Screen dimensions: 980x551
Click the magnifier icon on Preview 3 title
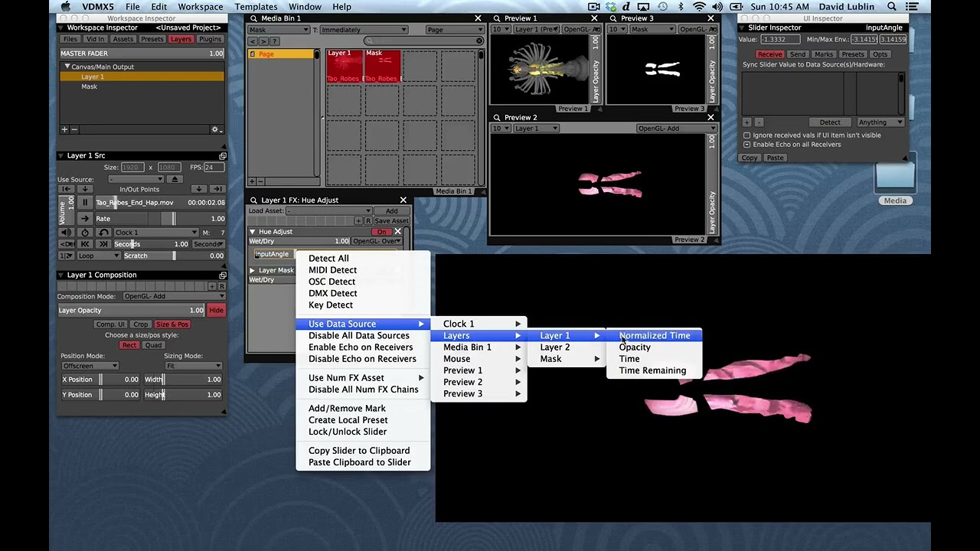(x=613, y=18)
